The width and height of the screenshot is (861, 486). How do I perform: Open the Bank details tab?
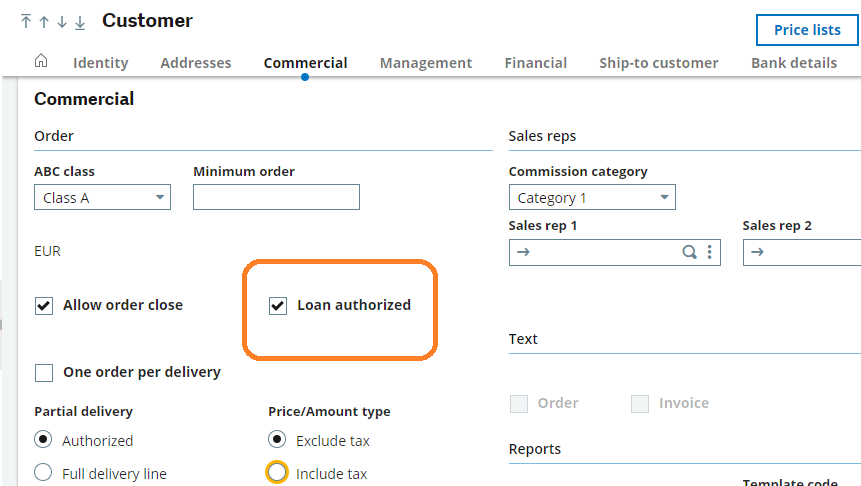pos(793,63)
